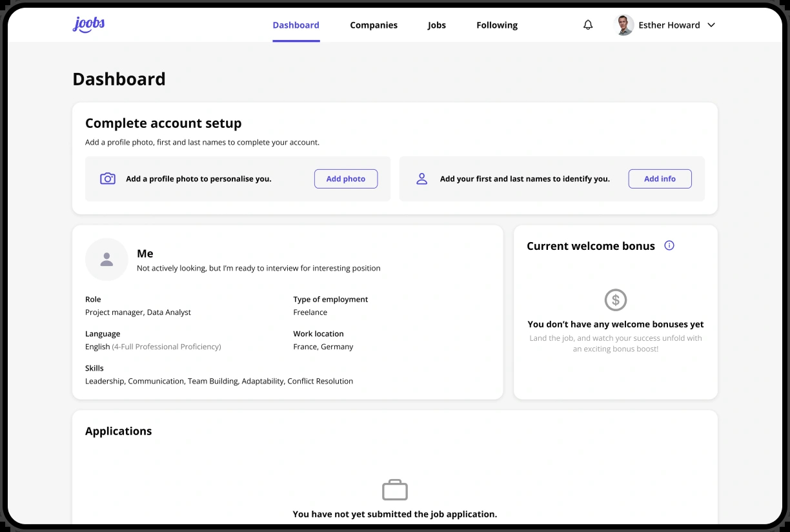Click the Esther Howard name label
Viewport: 790px width, 532px height.
(669, 25)
